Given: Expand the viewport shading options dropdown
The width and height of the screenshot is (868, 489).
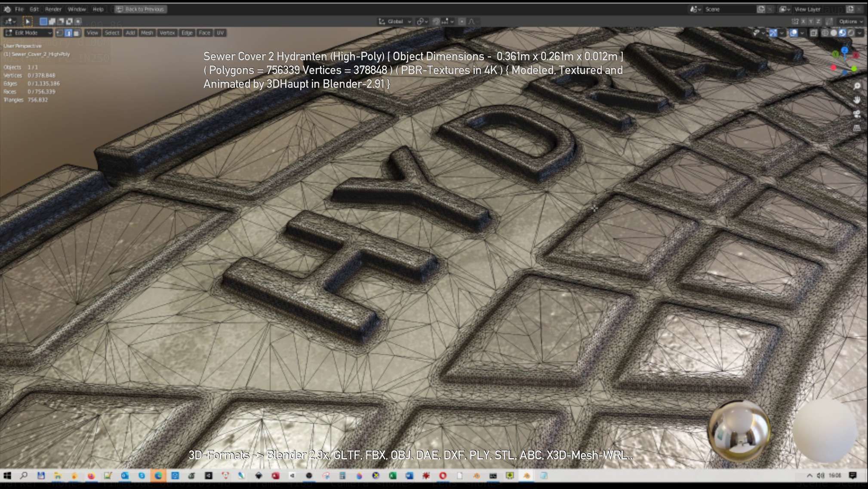Looking at the screenshot, I should tap(860, 33).
